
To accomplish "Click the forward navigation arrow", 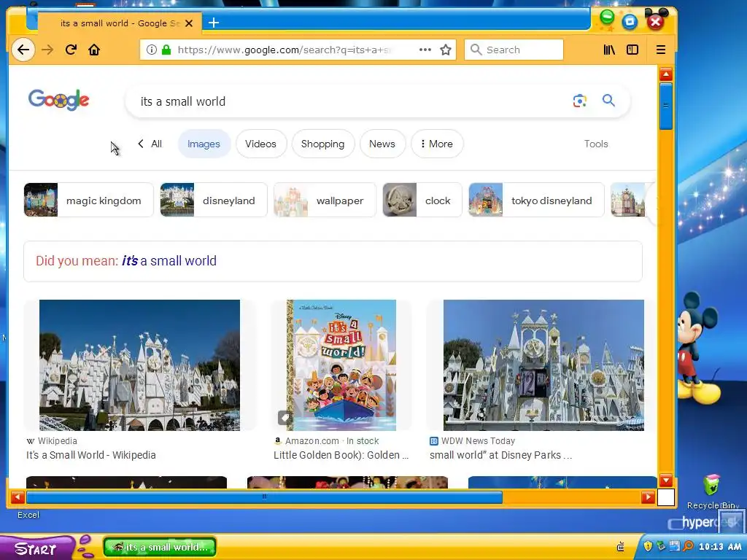I will 47,50.
